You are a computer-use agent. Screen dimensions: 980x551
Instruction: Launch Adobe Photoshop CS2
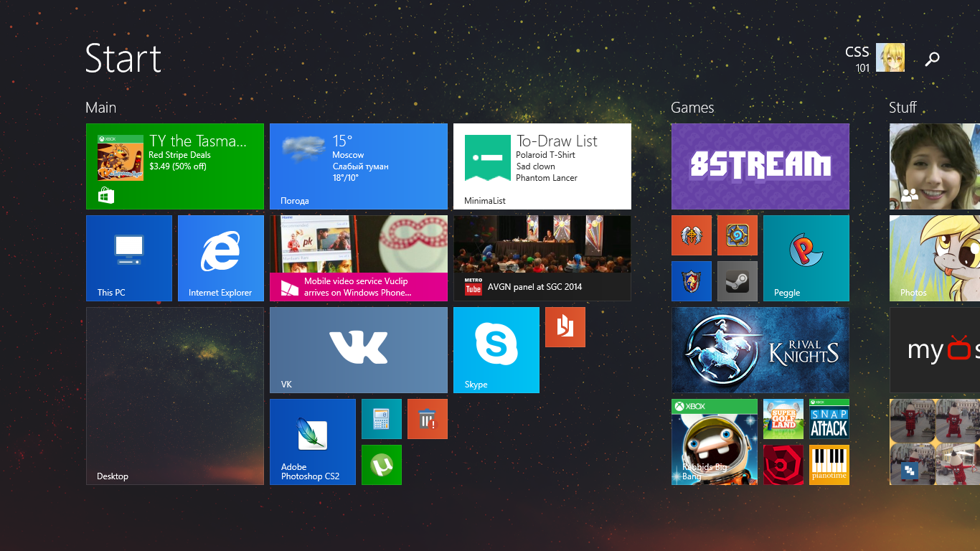[x=313, y=442]
